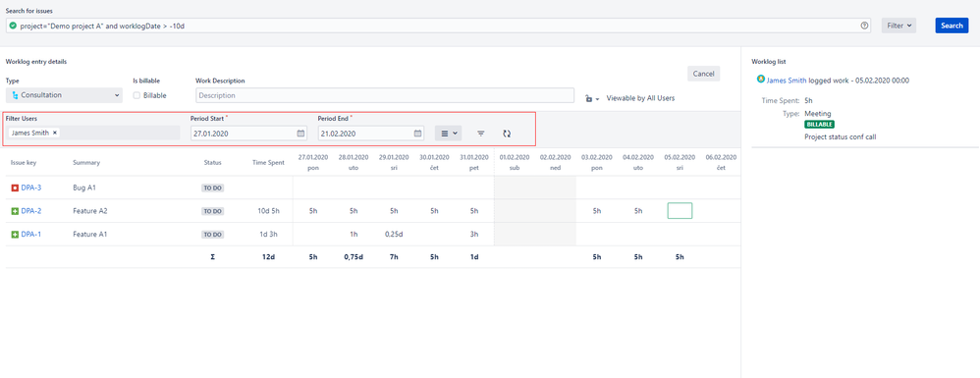Viewport: 980px width, 378px height.
Task: Click the 12d total time value
Action: tap(268, 257)
